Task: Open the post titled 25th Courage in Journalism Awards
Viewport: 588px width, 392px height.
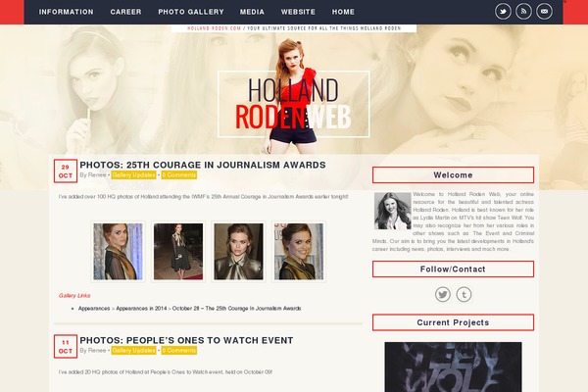Action: tap(203, 165)
